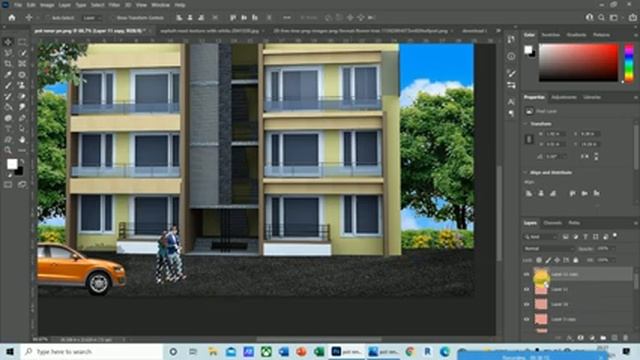Open the Filter menu

tap(114, 5)
